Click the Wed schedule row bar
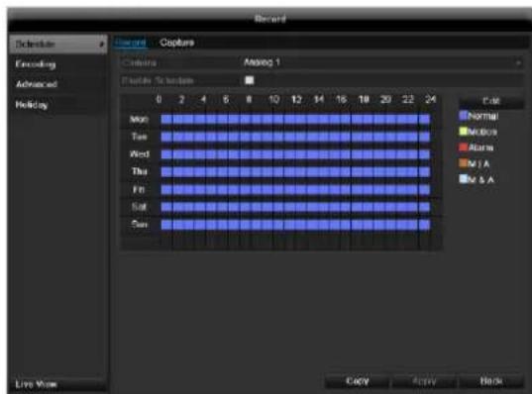The height and width of the screenshot is (394, 532). click(295, 154)
